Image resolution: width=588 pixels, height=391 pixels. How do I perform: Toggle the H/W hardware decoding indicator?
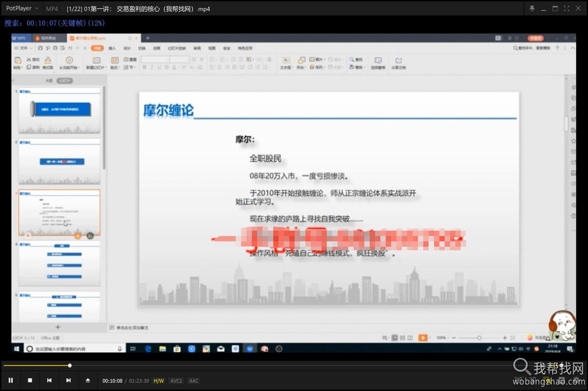coord(158,380)
